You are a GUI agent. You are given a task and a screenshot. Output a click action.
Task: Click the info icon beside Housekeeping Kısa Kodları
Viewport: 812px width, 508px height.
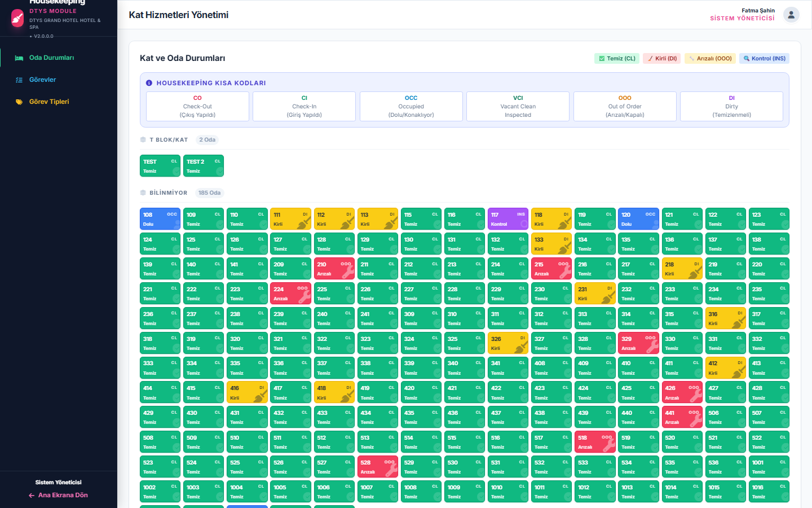(149, 83)
